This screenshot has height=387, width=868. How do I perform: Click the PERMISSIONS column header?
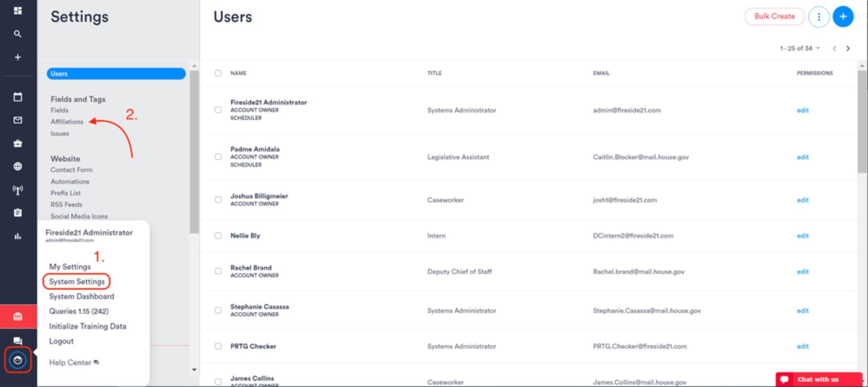click(815, 73)
